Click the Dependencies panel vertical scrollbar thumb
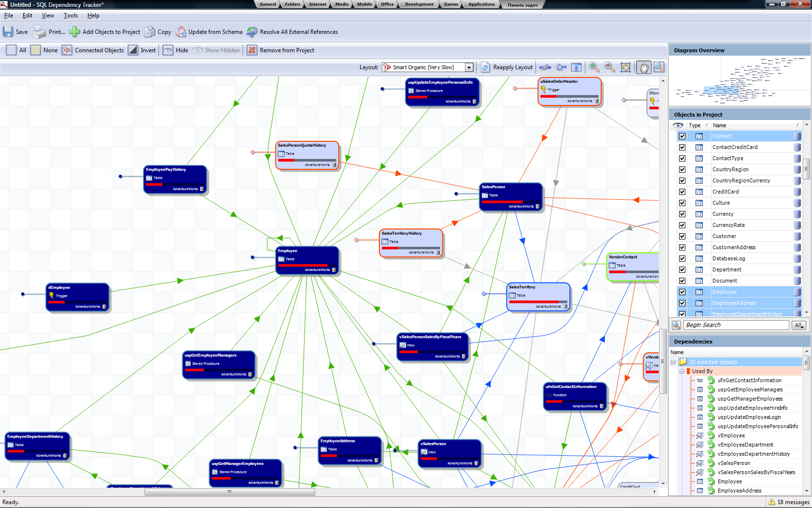Screen dimensions: 812x508 [806, 362]
